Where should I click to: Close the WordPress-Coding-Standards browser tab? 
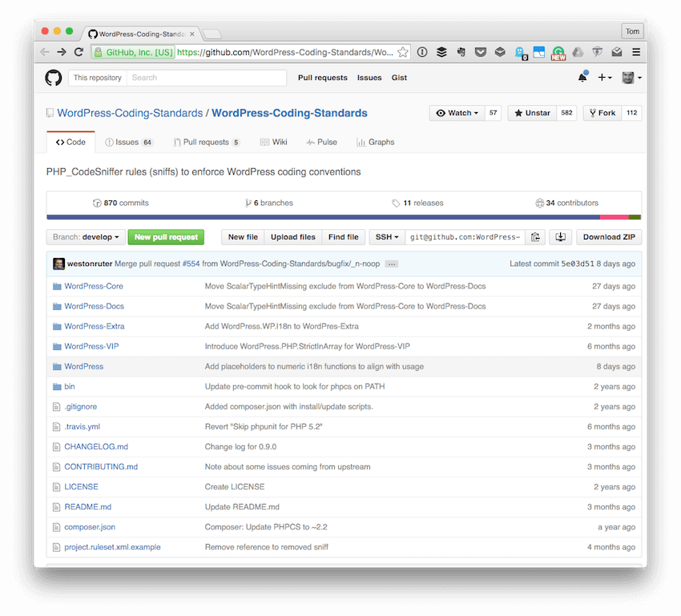(192, 34)
